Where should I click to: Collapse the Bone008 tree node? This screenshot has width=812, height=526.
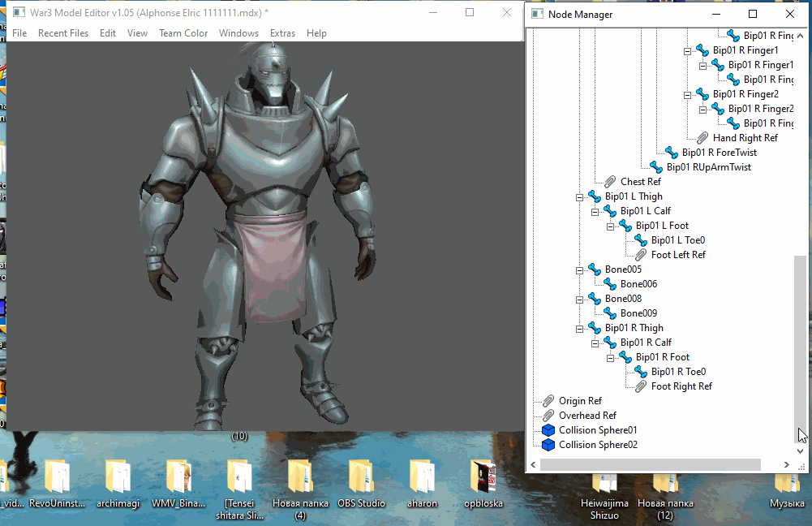579,299
